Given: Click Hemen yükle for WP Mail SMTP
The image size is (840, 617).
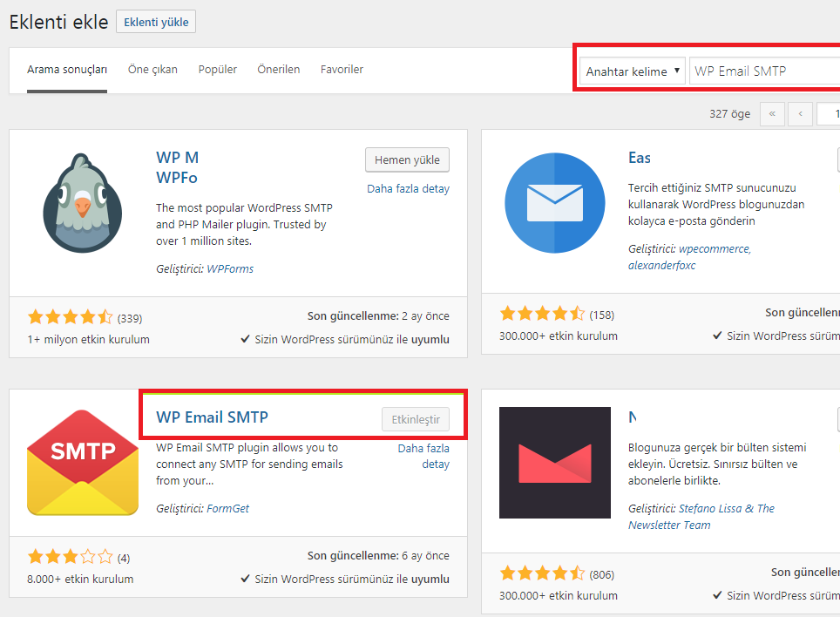Looking at the screenshot, I should (407, 160).
